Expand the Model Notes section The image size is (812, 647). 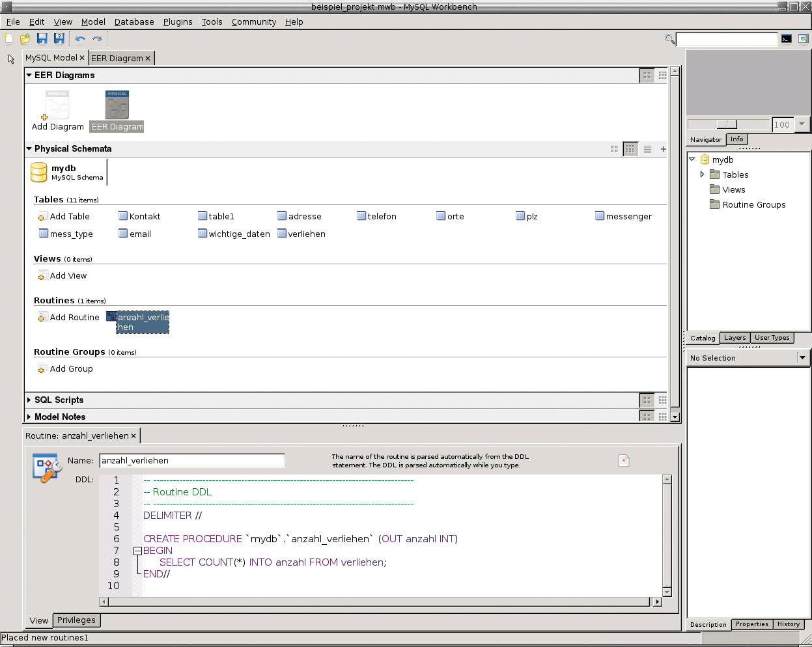29,417
